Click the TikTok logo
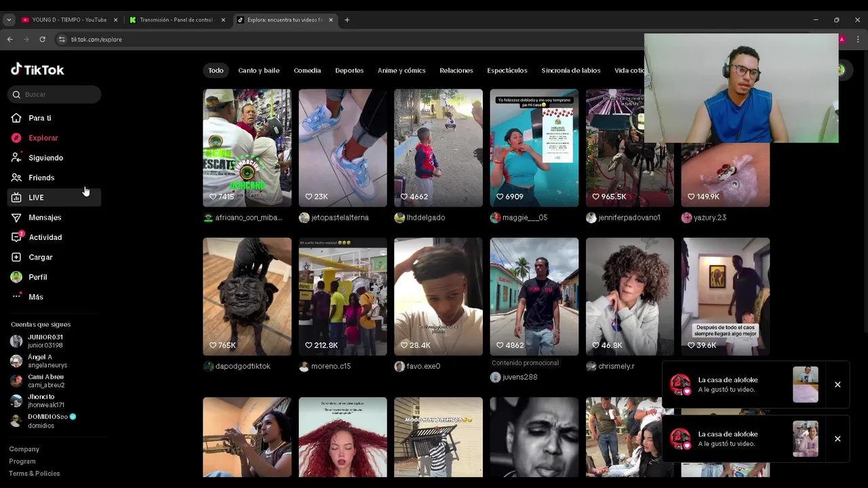 pyautogui.click(x=37, y=69)
